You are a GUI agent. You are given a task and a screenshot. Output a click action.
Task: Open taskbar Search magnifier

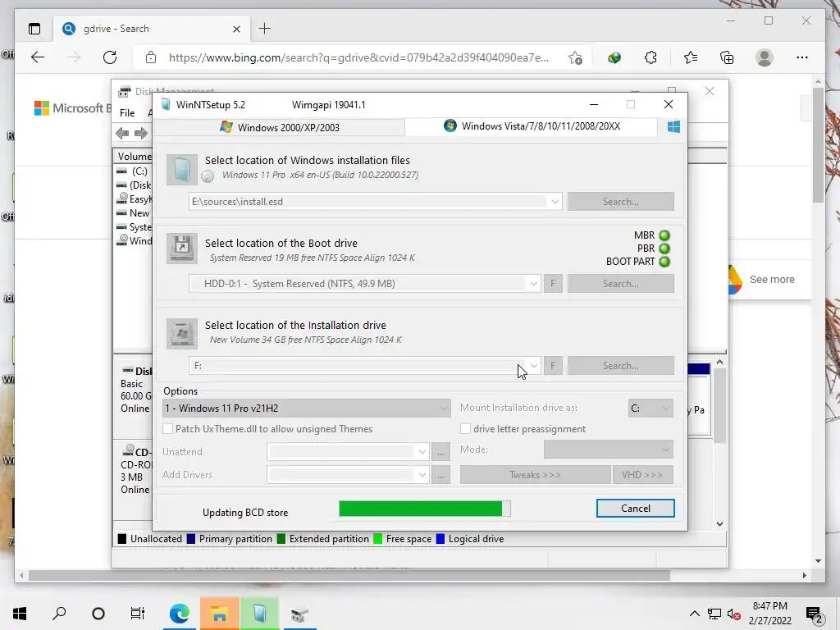[59, 614]
